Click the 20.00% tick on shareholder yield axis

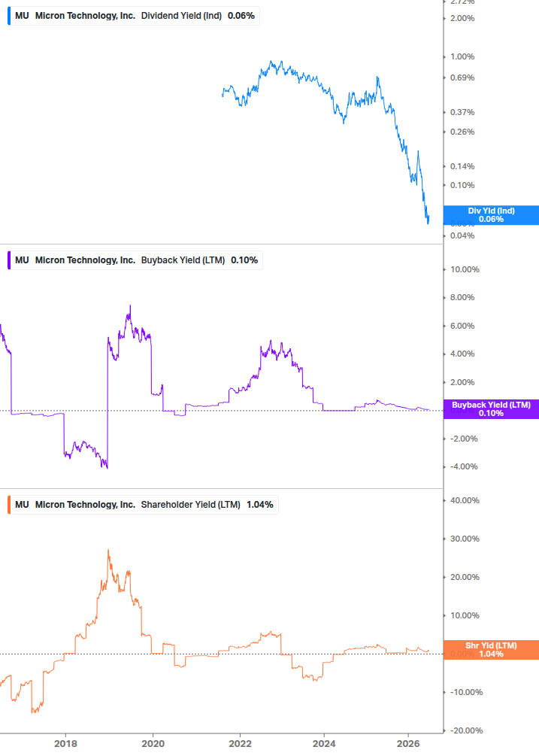465,577
